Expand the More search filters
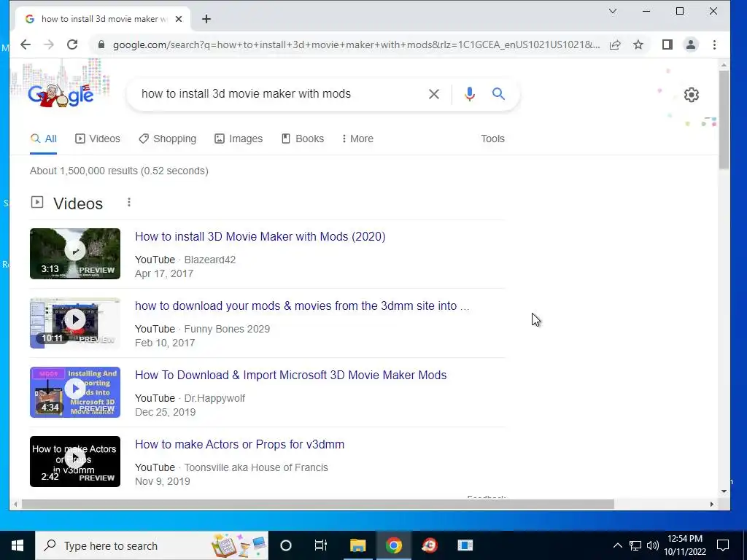 coord(357,139)
